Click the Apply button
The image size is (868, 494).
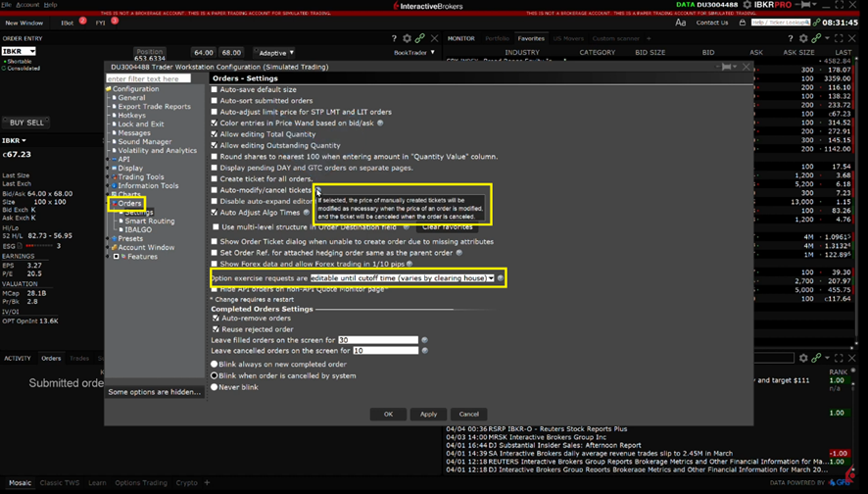[x=428, y=414]
